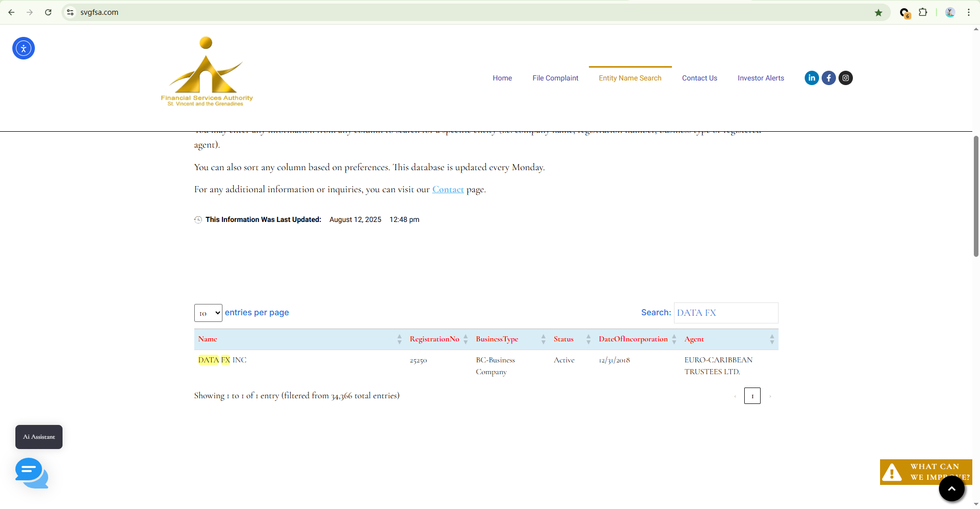This screenshot has width=980, height=509.
Task: Click the page scrollbar thumb
Action: point(976,196)
